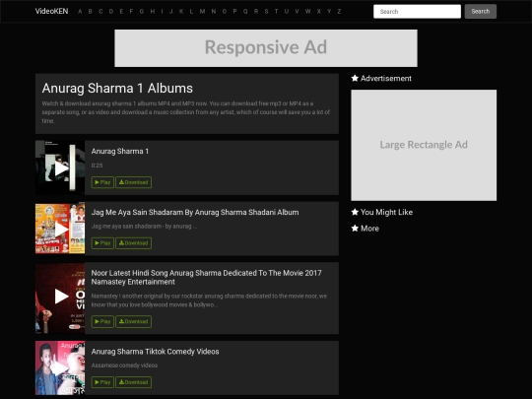Click the 'You Might Like' heading text

(386, 212)
